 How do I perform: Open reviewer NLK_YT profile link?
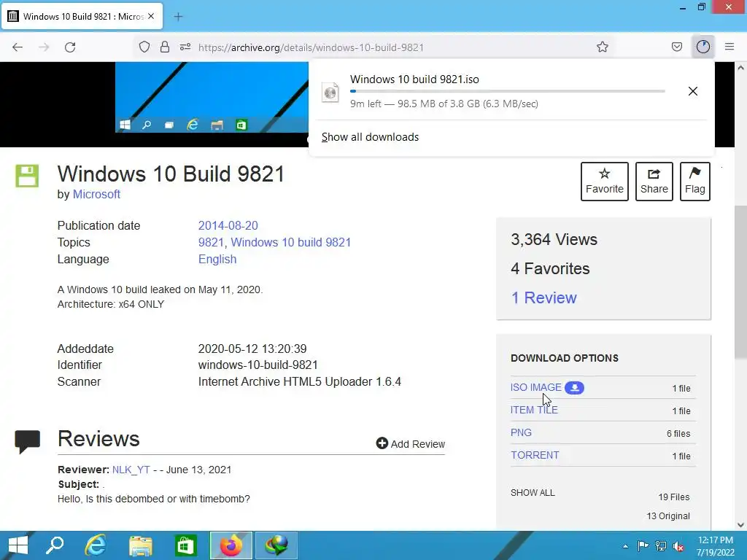click(x=131, y=470)
